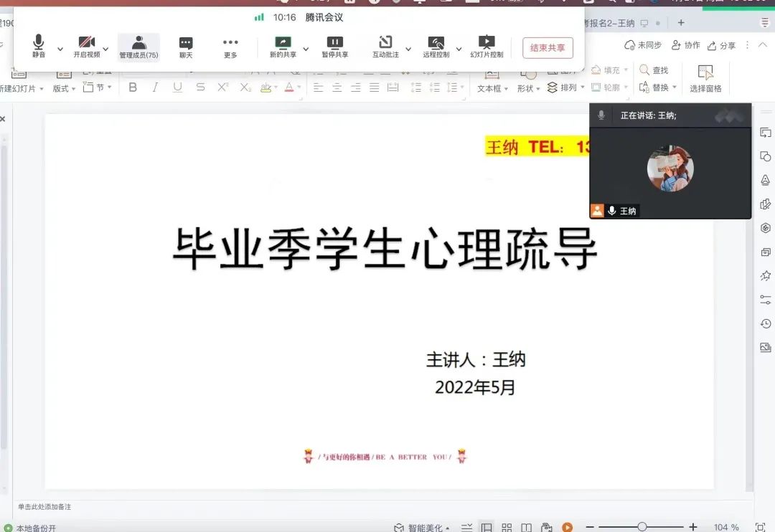The image size is (775, 532).
Task: Open the 文本框 text box menu
Action: coord(492,87)
